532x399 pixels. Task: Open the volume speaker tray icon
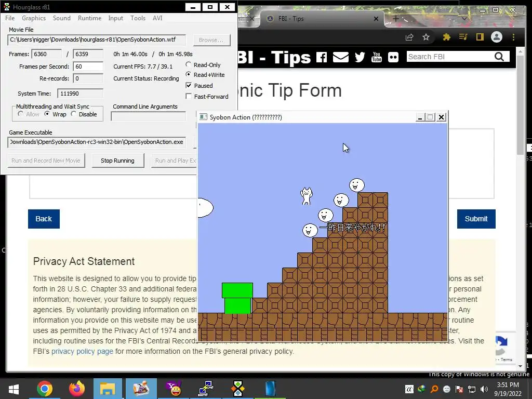coord(484,389)
